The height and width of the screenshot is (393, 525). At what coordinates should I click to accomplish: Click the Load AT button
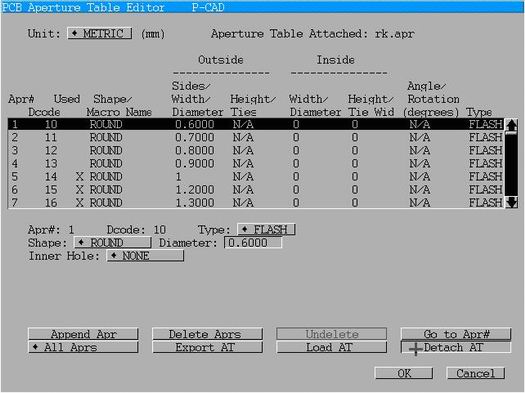[332, 347]
